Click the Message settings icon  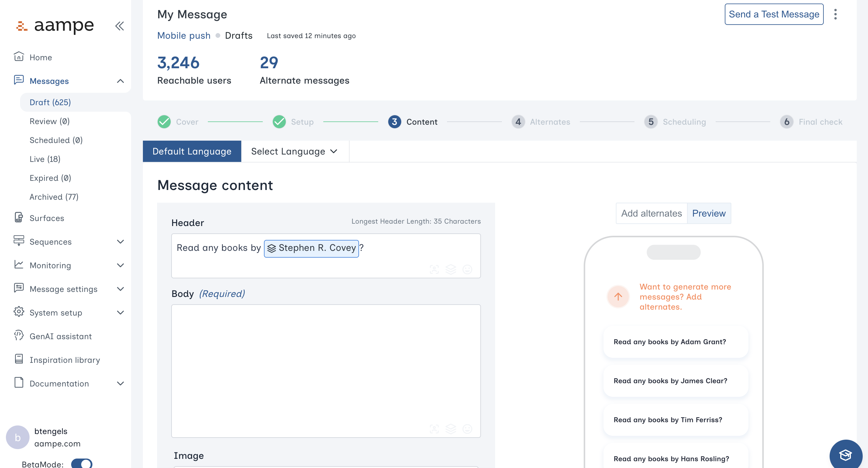(19, 288)
